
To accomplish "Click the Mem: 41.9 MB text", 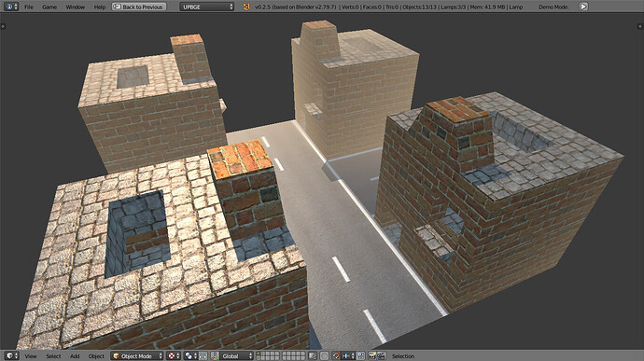I will (x=487, y=7).
